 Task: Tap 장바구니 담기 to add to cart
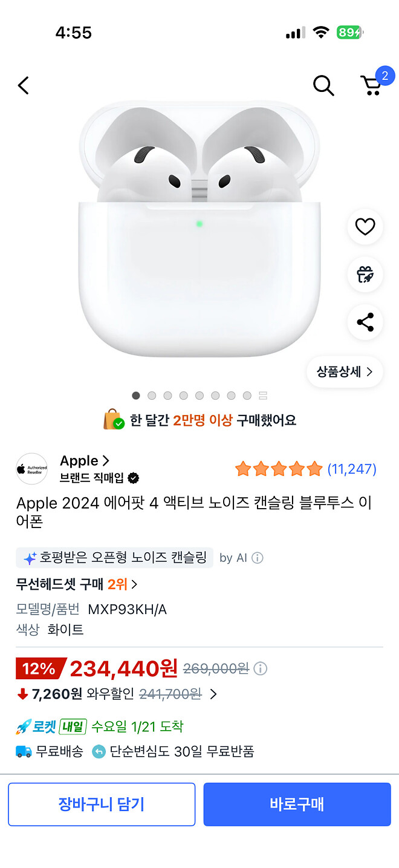(x=101, y=804)
